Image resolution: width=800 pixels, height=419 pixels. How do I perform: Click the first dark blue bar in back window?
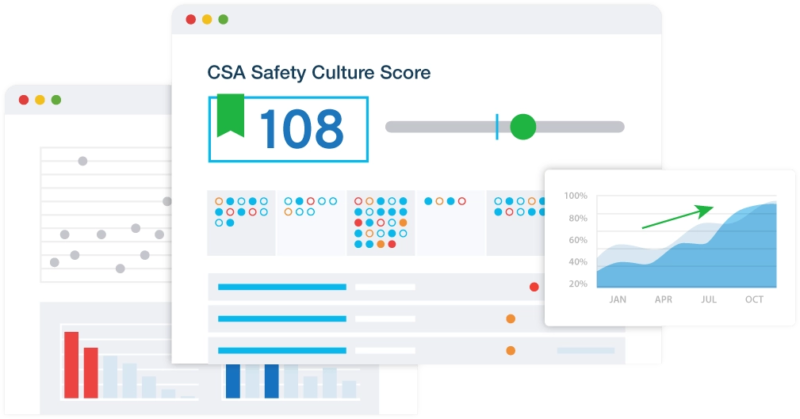click(233, 381)
